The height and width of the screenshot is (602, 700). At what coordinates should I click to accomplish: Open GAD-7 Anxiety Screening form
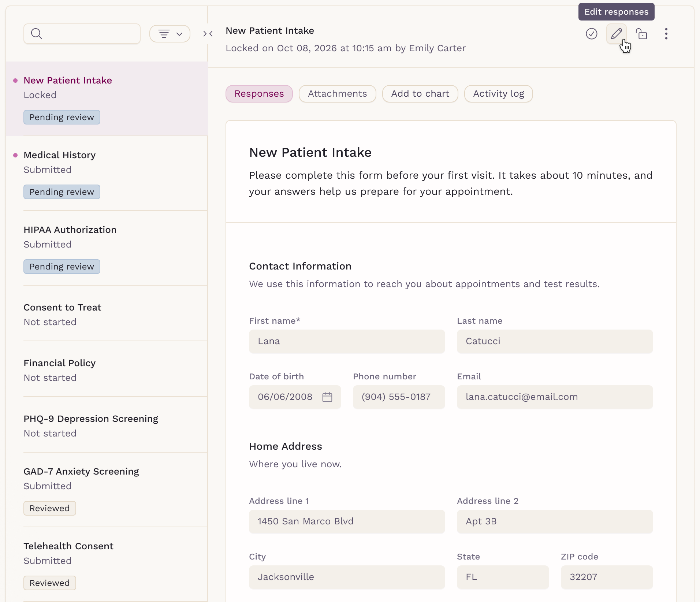pos(107,490)
